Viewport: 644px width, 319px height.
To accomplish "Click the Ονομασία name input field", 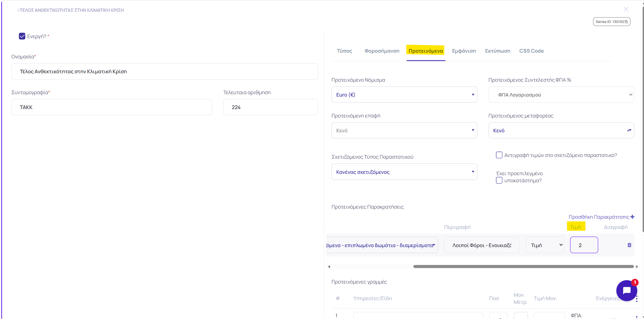I will [x=165, y=71].
